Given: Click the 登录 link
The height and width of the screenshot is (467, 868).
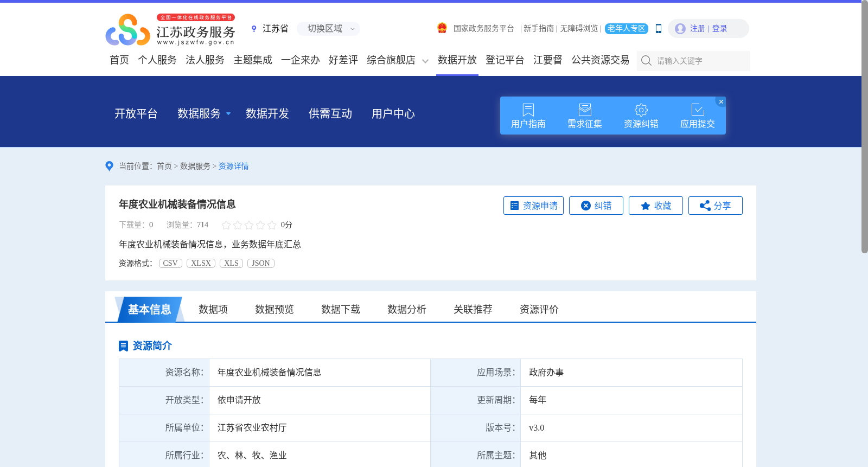Looking at the screenshot, I should click(x=719, y=29).
